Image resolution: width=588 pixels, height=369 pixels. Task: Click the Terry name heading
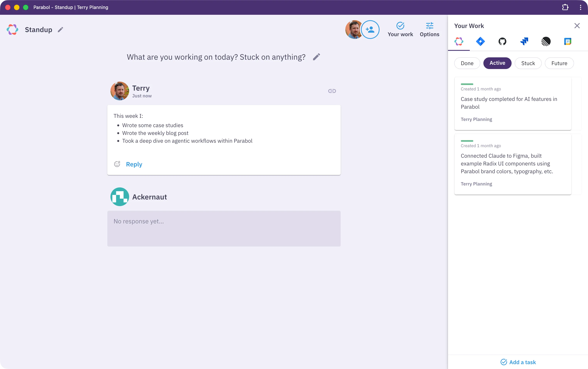(x=141, y=88)
